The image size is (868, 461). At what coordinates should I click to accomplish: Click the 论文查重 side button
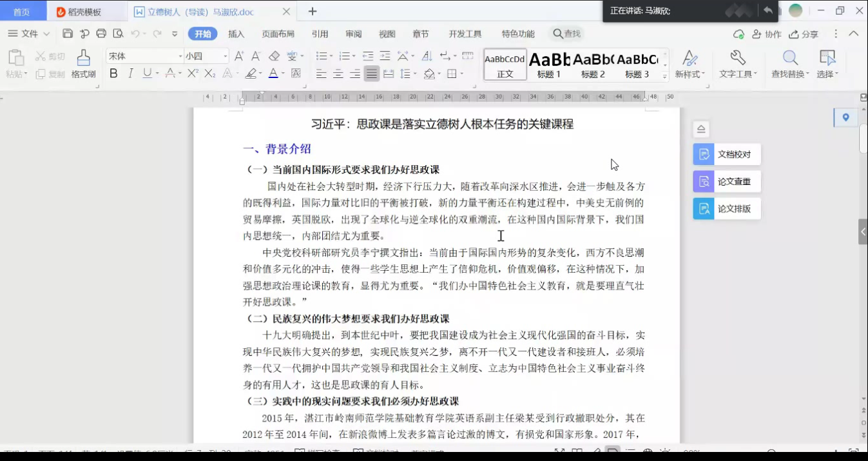tap(727, 182)
